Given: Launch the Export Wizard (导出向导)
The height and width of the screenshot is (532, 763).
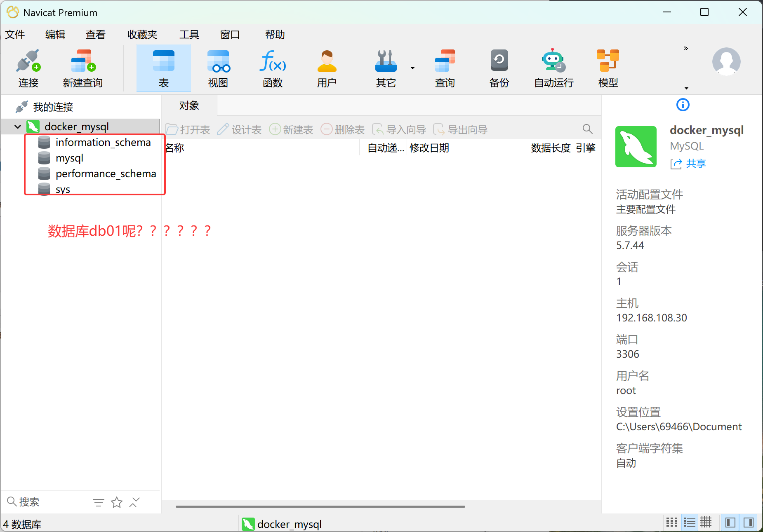Looking at the screenshot, I should 461,130.
